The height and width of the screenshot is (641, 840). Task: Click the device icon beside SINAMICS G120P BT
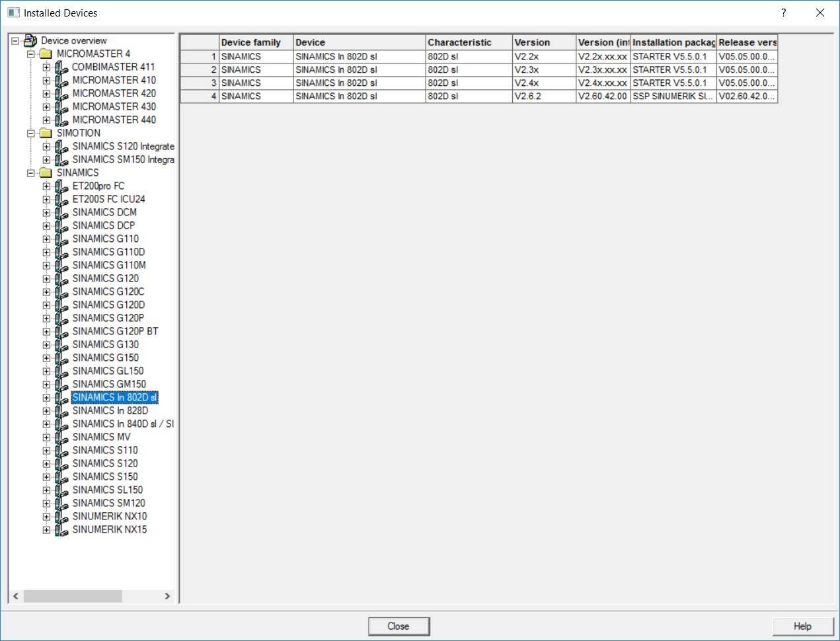tap(61, 332)
